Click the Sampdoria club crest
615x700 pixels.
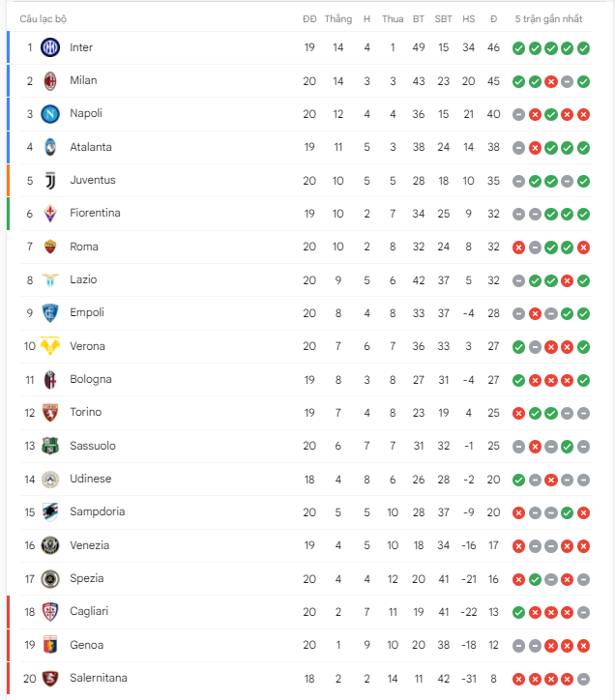click(x=50, y=512)
